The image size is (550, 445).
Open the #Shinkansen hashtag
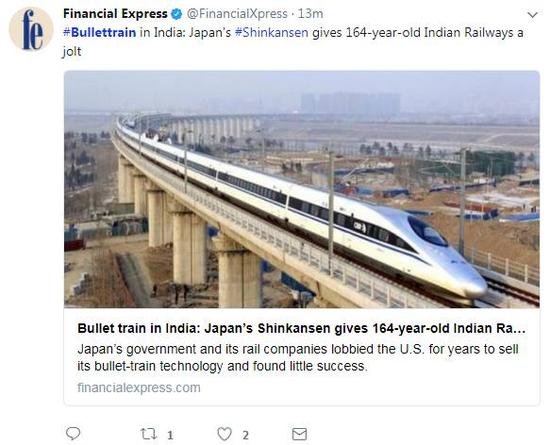point(271,33)
